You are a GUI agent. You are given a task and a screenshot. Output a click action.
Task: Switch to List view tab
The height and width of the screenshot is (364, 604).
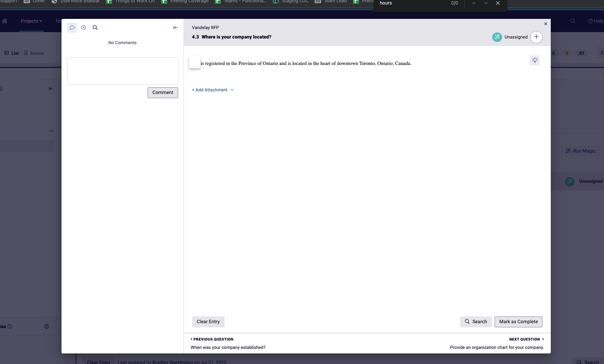click(12, 53)
